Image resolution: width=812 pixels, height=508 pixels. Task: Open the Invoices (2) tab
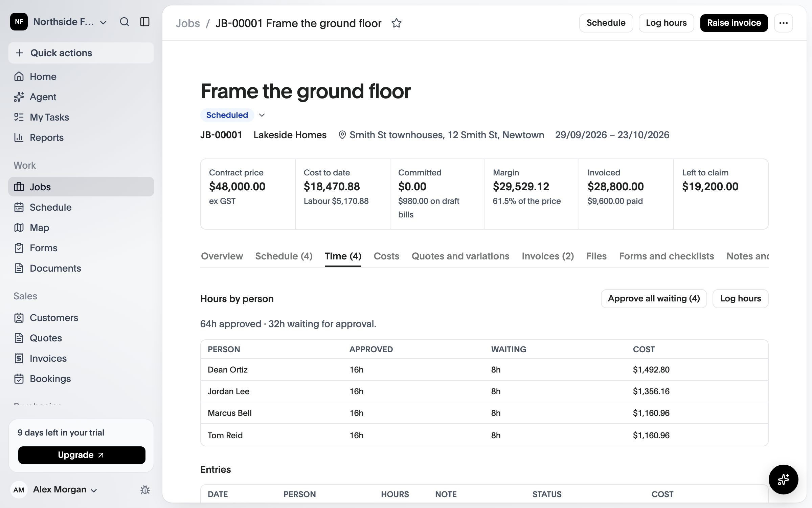548,256
